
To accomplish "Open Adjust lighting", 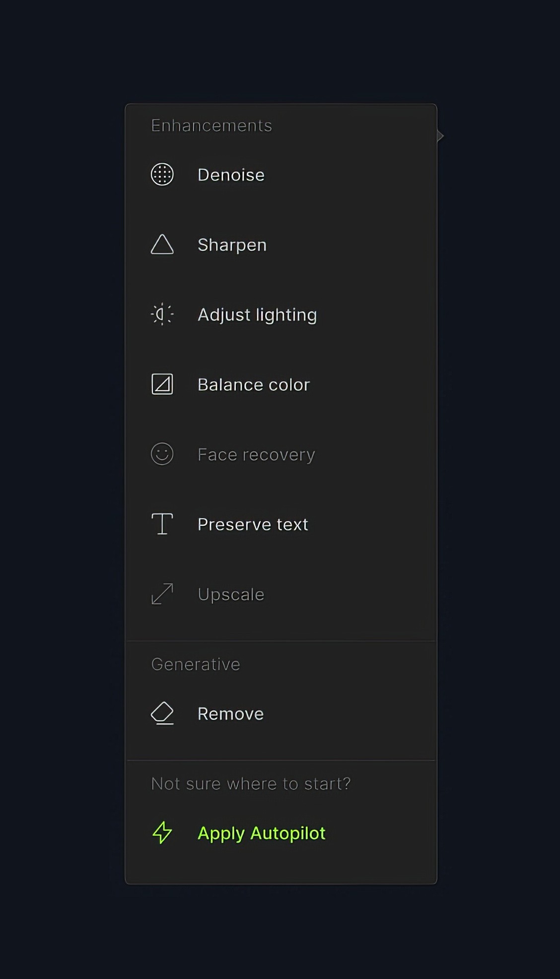I will pos(257,314).
